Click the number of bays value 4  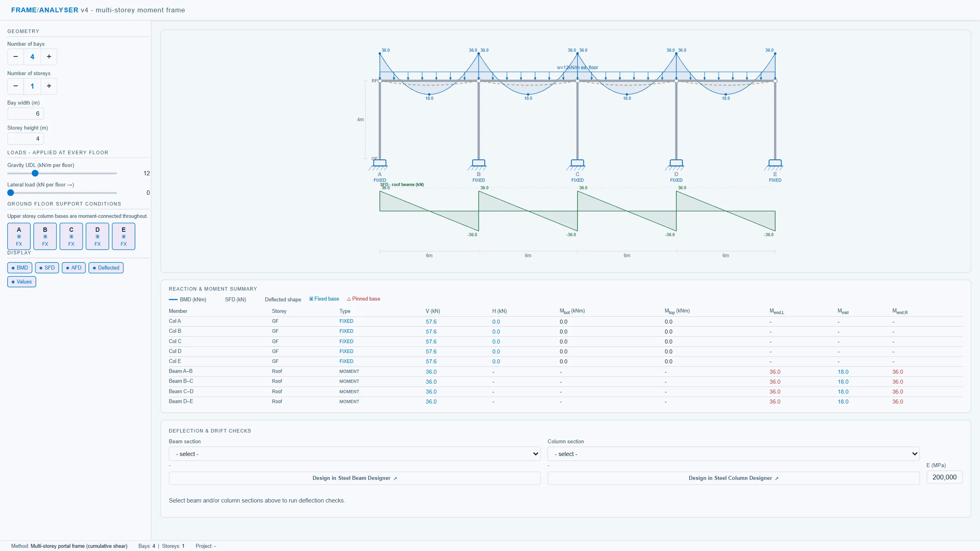(32, 56)
